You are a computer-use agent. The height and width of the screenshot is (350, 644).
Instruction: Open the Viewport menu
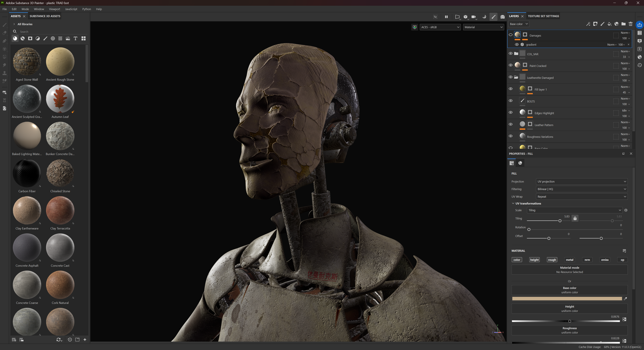(x=54, y=9)
